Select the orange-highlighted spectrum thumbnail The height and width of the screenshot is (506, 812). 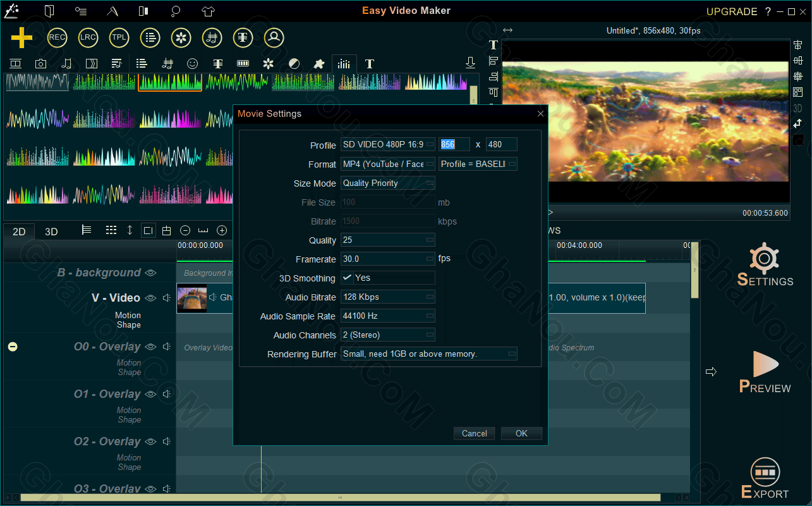tap(170, 82)
